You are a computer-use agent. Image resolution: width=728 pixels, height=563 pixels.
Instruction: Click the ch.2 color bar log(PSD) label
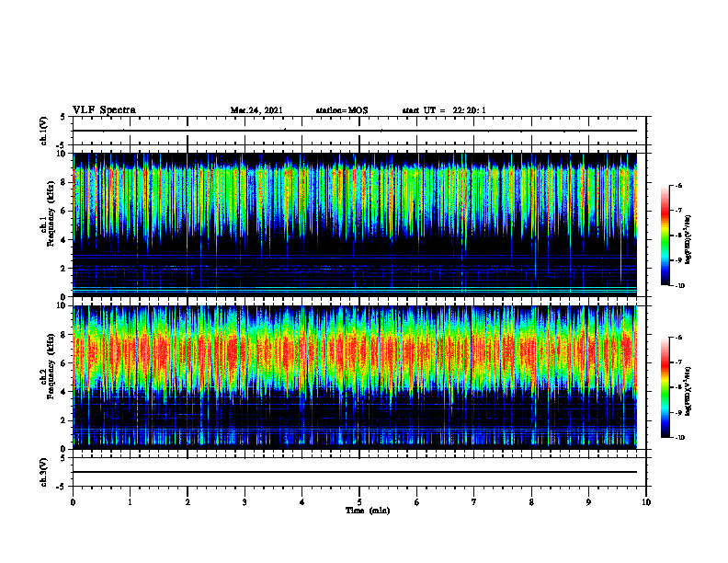688,391
